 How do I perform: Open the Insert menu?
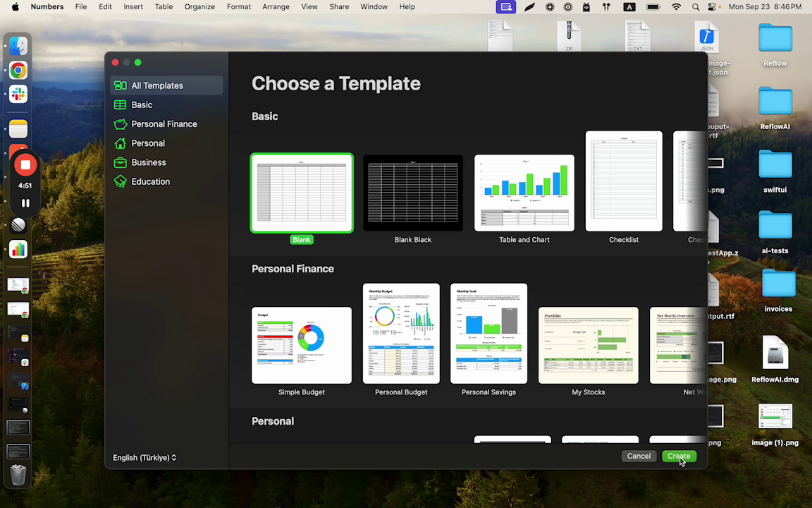pyautogui.click(x=133, y=7)
